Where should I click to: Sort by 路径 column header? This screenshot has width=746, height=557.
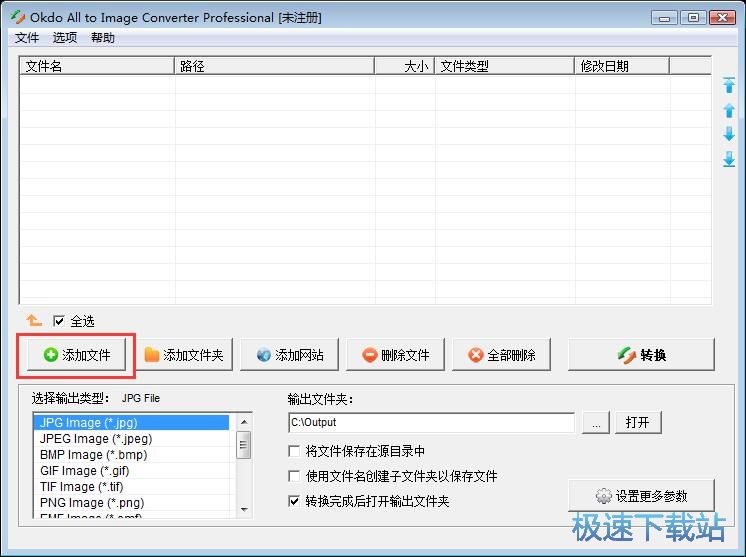click(275, 66)
